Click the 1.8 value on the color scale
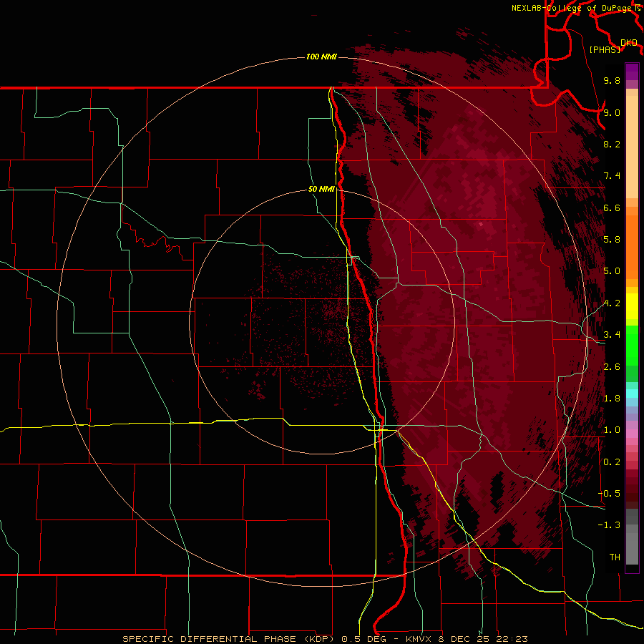The image size is (644, 644). 612,399
